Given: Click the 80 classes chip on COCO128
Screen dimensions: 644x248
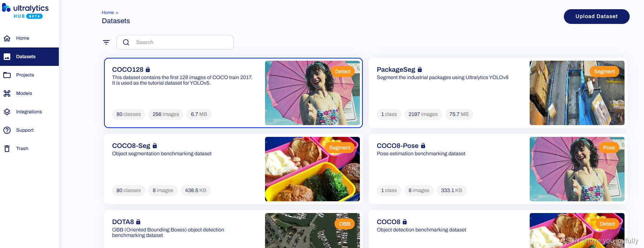Looking at the screenshot, I should click(129, 114).
